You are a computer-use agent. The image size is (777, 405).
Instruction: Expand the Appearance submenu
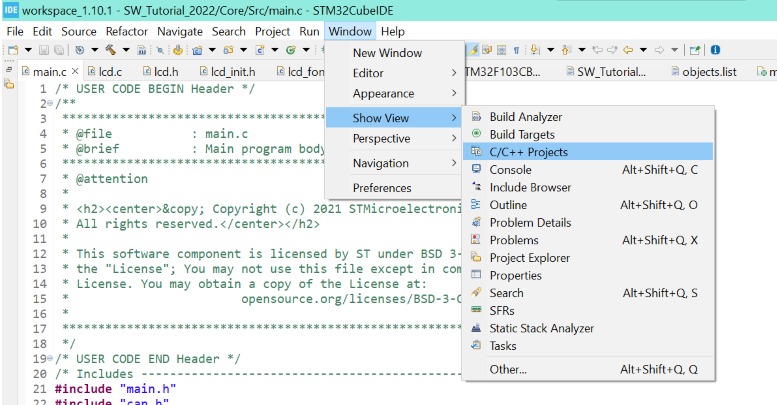(383, 94)
